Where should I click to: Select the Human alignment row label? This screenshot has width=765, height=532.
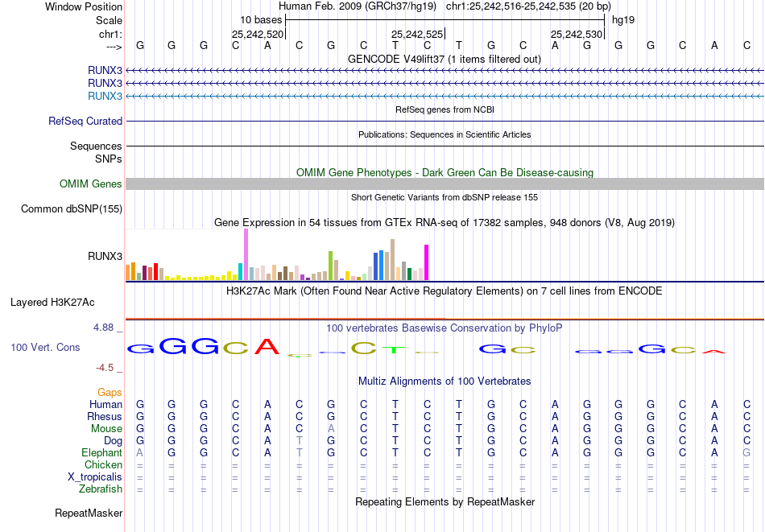point(105,405)
